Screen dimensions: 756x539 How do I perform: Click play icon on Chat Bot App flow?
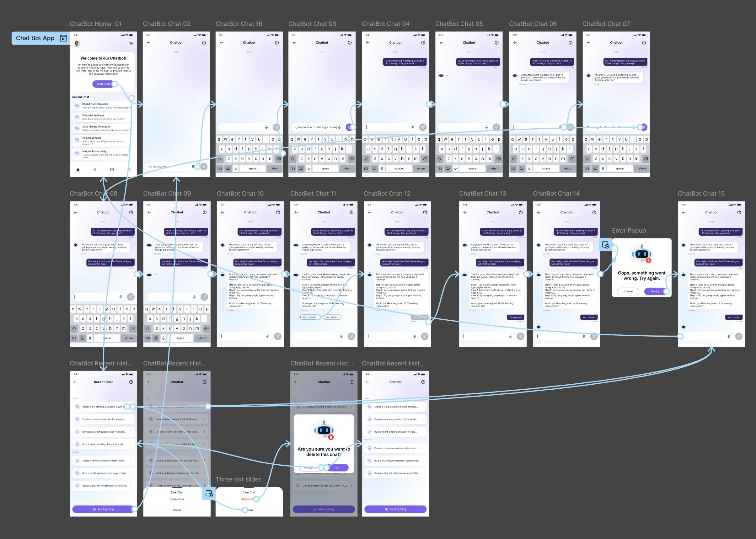63,38
